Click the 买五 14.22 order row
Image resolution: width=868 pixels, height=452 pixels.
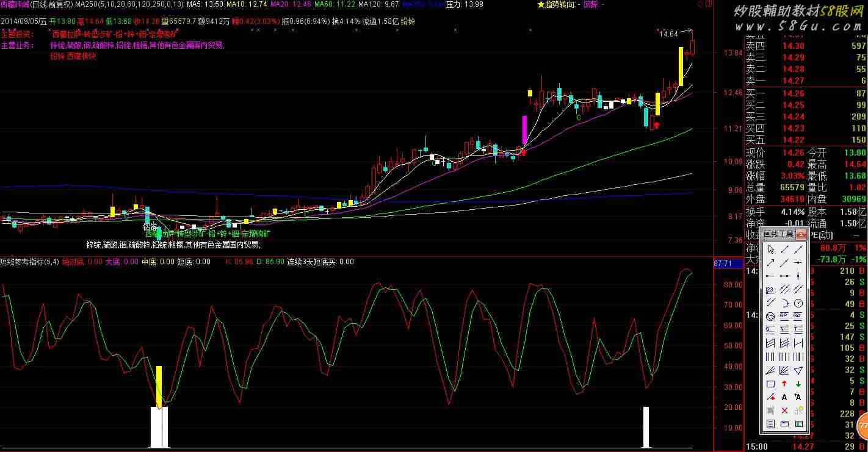tap(806, 140)
